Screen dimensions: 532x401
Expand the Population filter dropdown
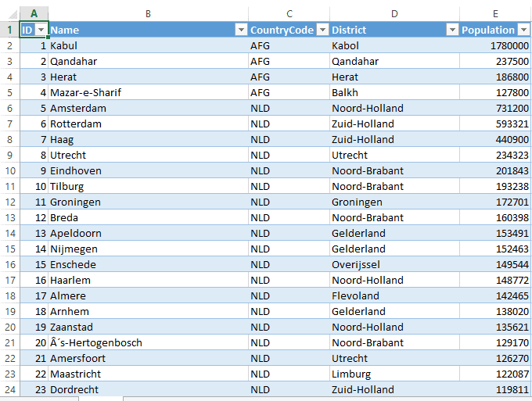pyautogui.click(x=523, y=30)
